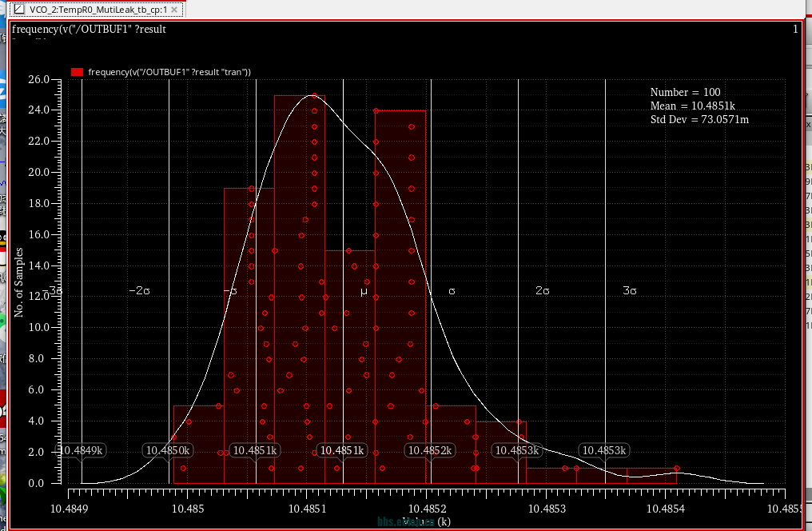The image size is (812, 531).
Task: Select the "Number = 100" statistic
Action: pos(685,92)
